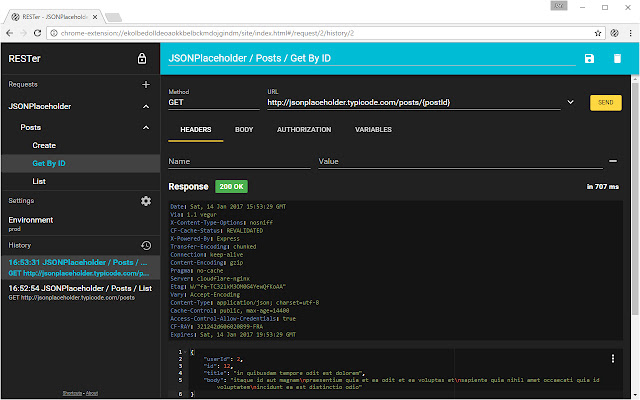640x400 pixels.
Task: Click the History clock icon
Action: click(146, 245)
